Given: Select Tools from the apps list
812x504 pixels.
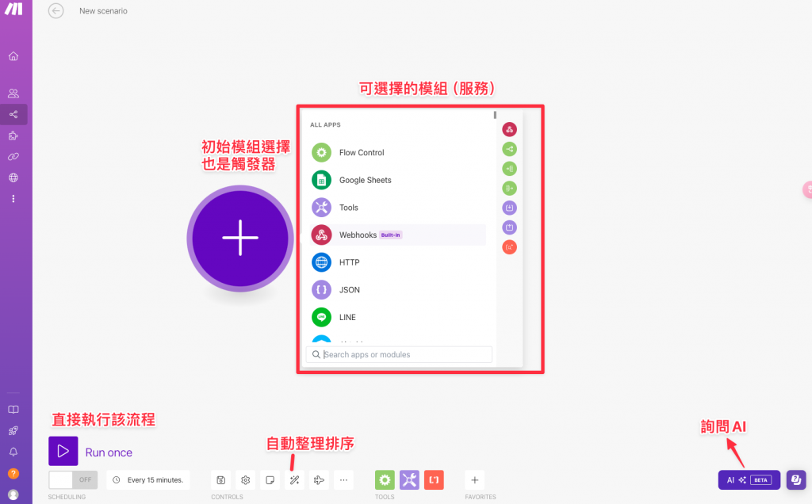Looking at the screenshot, I should coord(398,208).
